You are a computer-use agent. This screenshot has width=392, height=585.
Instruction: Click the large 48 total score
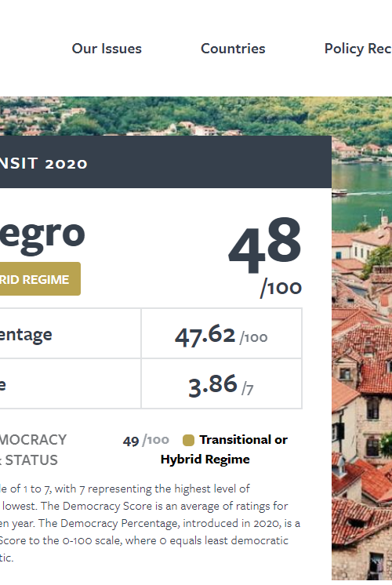tap(265, 245)
